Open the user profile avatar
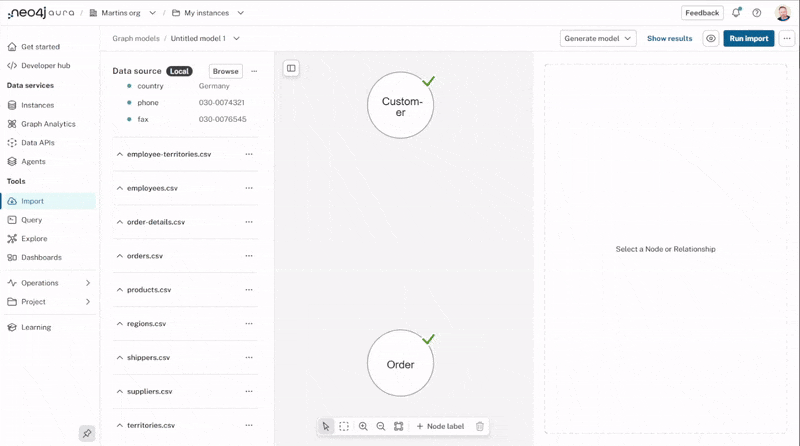Viewport: 800px width, 446px height. [782, 13]
